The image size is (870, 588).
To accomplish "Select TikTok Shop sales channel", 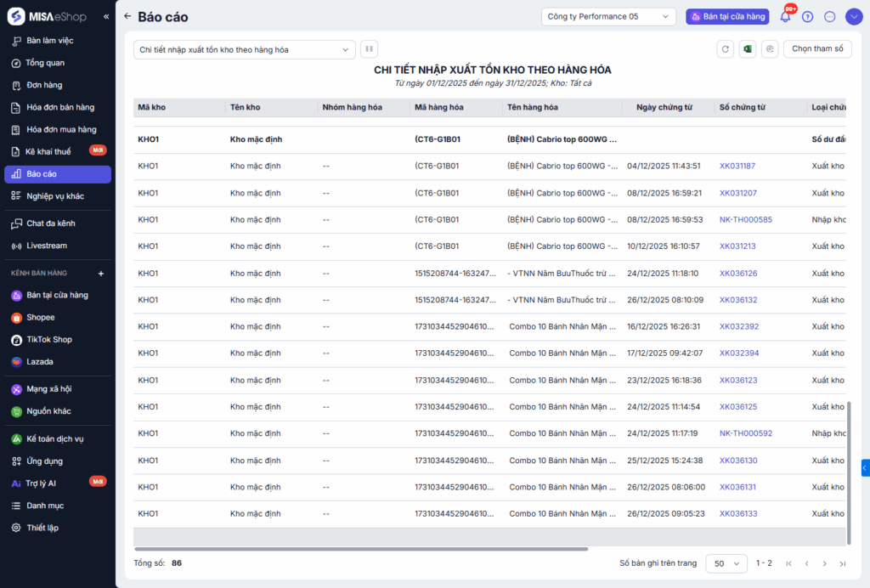I will tap(49, 339).
